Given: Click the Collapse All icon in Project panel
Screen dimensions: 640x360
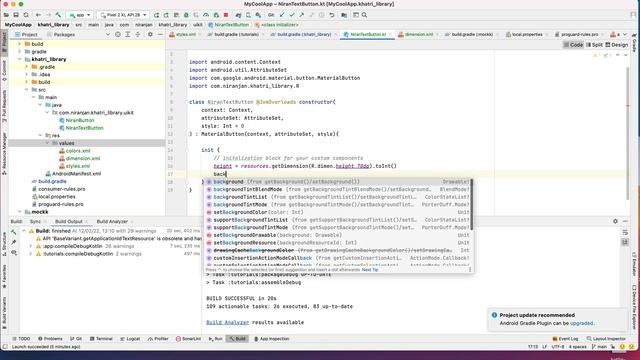Looking at the screenshot, I should [x=138, y=35].
